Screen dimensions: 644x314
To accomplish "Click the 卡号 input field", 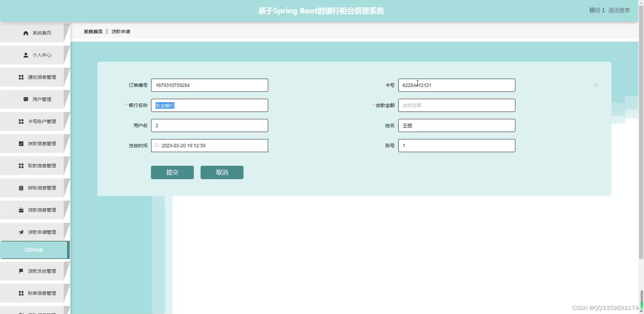I will coord(457,85).
